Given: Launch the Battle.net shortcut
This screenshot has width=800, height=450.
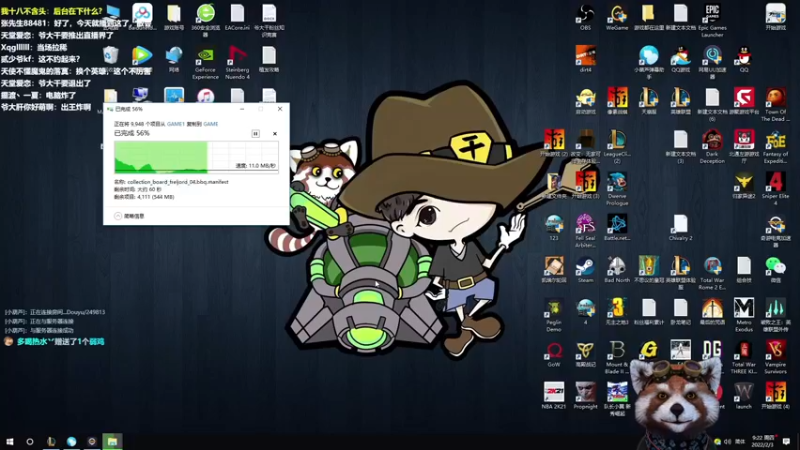Looking at the screenshot, I should pos(617,224).
